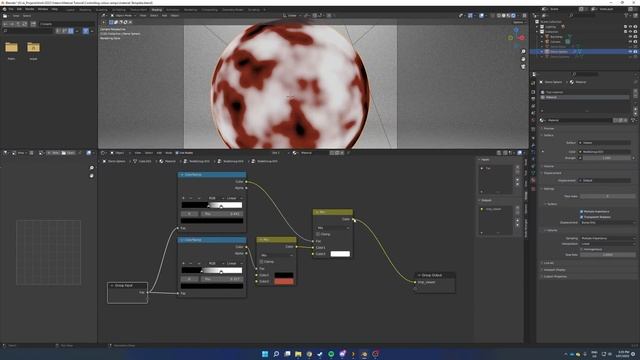Toggle Clamp on the left Mix node

pyautogui.click(x=262, y=262)
